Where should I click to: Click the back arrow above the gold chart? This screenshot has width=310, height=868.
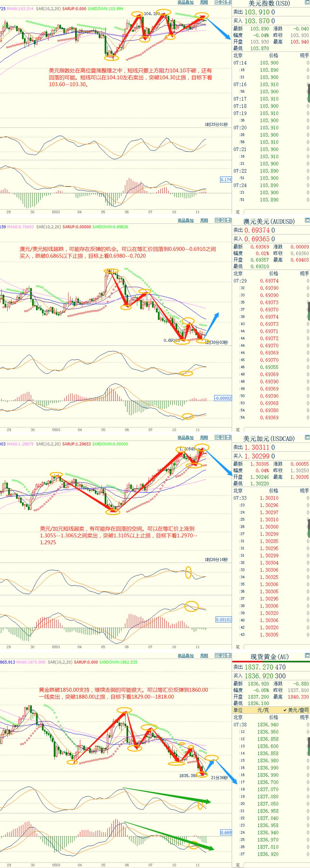pos(218,655)
